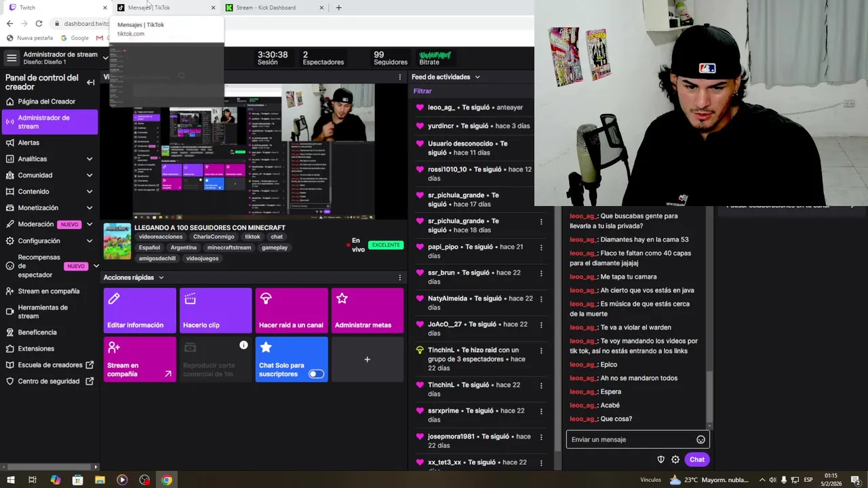Open options menu for the papi_pipo follow entry

tap(541, 247)
